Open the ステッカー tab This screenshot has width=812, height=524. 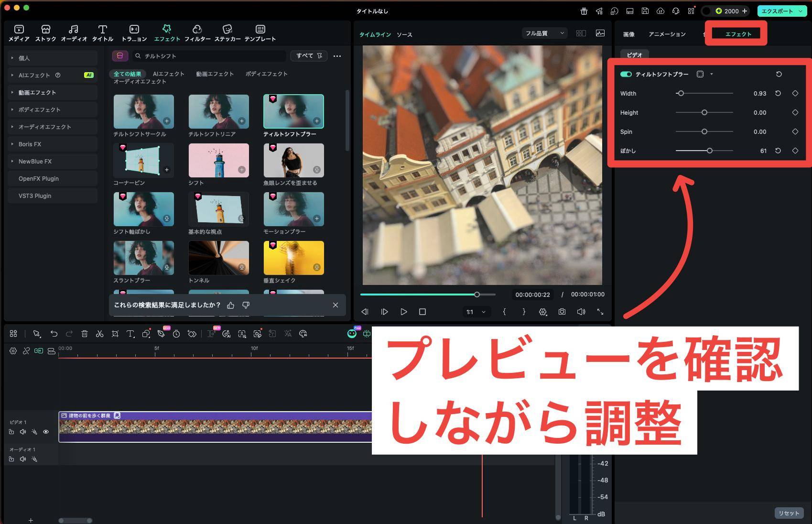227,33
